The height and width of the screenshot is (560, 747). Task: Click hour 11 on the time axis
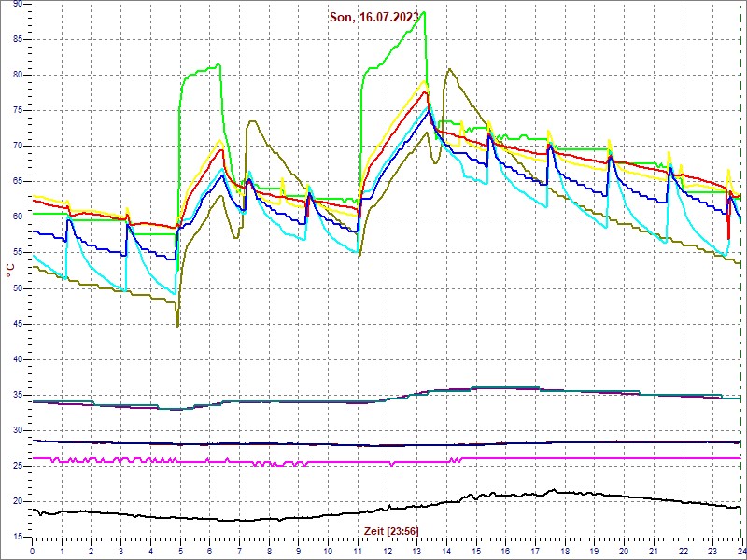pos(358,550)
